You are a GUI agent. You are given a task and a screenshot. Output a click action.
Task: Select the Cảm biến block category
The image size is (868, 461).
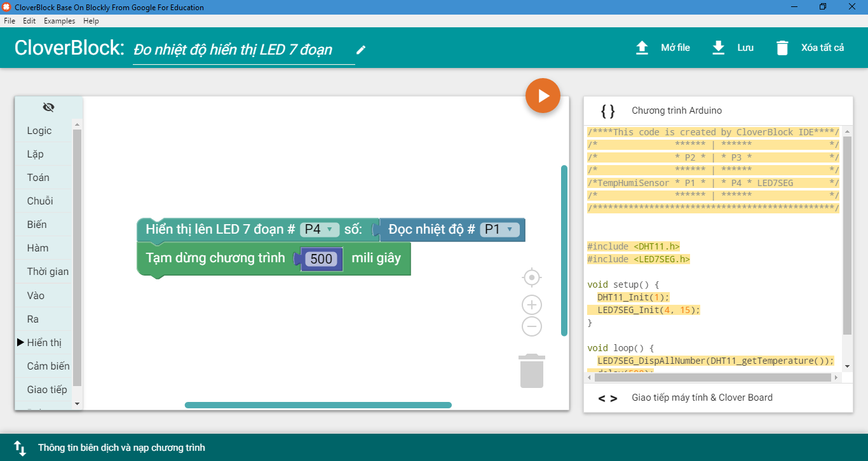[x=44, y=366]
